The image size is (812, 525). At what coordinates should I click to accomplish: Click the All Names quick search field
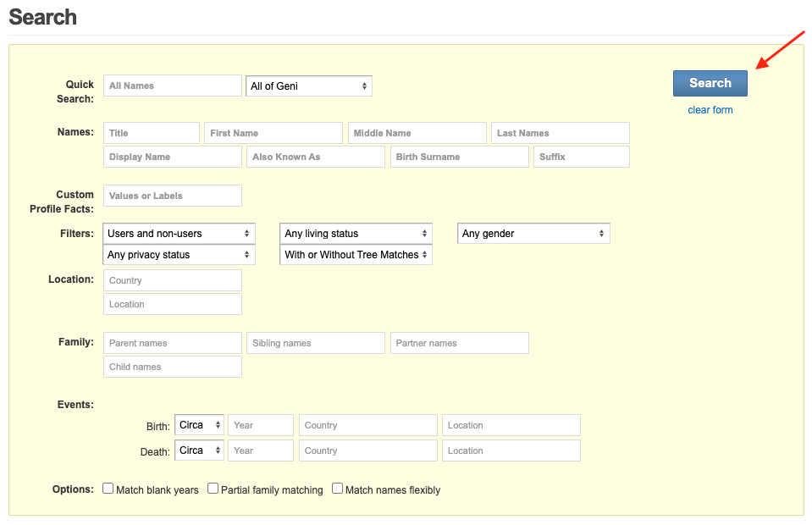click(x=173, y=86)
